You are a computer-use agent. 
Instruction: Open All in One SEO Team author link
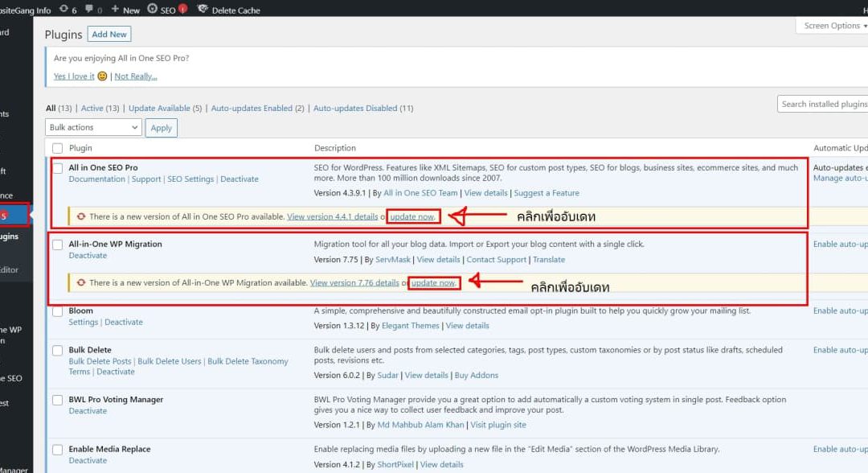[420, 193]
